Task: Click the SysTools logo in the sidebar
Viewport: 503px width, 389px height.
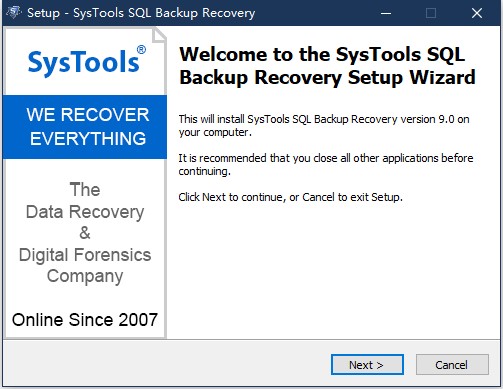Action: [x=87, y=61]
